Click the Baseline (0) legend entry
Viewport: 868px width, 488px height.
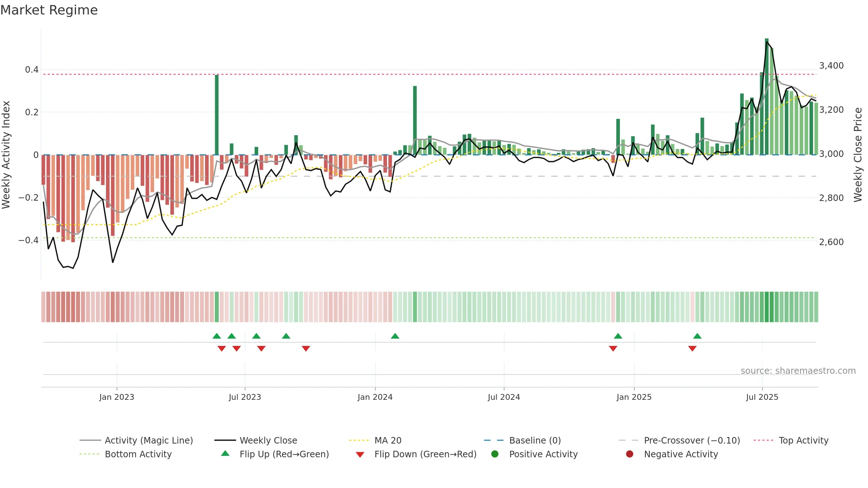point(522,440)
